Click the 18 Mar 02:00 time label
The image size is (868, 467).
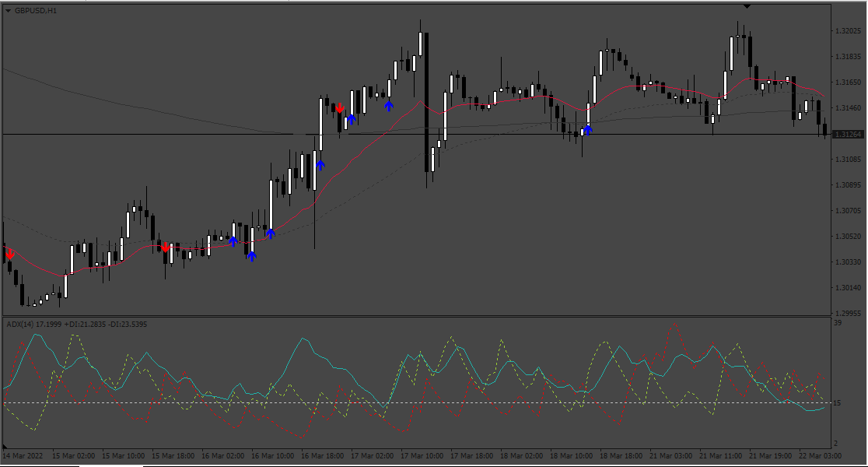(x=522, y=456)
